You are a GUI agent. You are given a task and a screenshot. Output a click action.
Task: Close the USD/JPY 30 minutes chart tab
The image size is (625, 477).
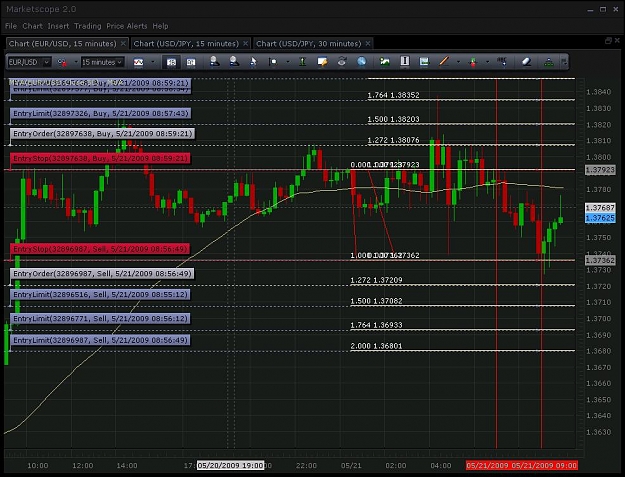point(368,43)
